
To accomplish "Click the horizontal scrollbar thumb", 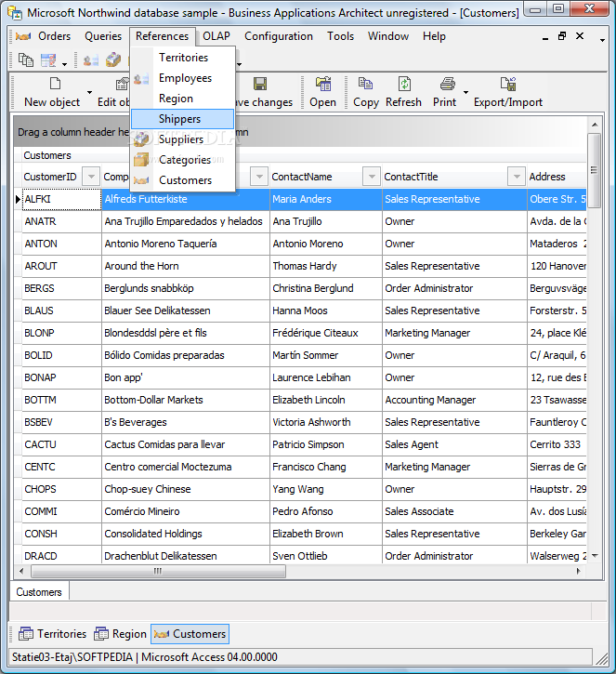I will [158, 571].
